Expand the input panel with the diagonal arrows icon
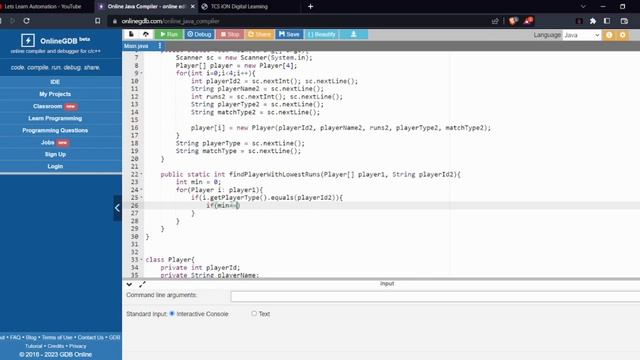 (142, 284)
